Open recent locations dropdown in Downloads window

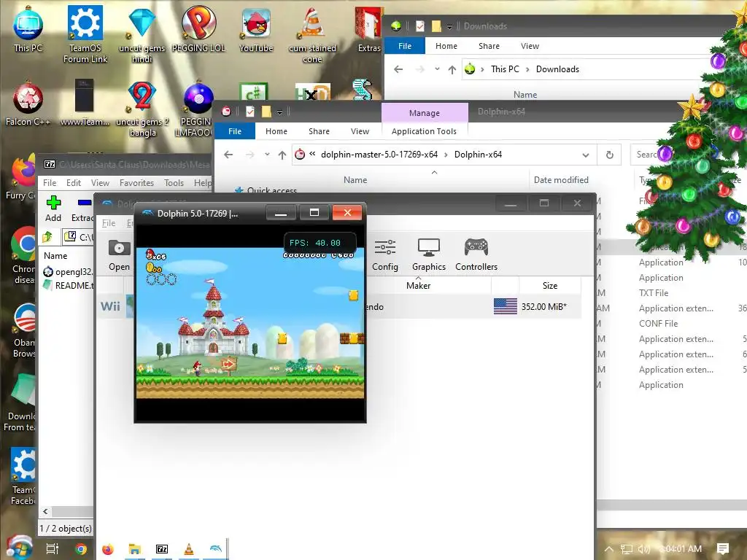pos(437,69)
